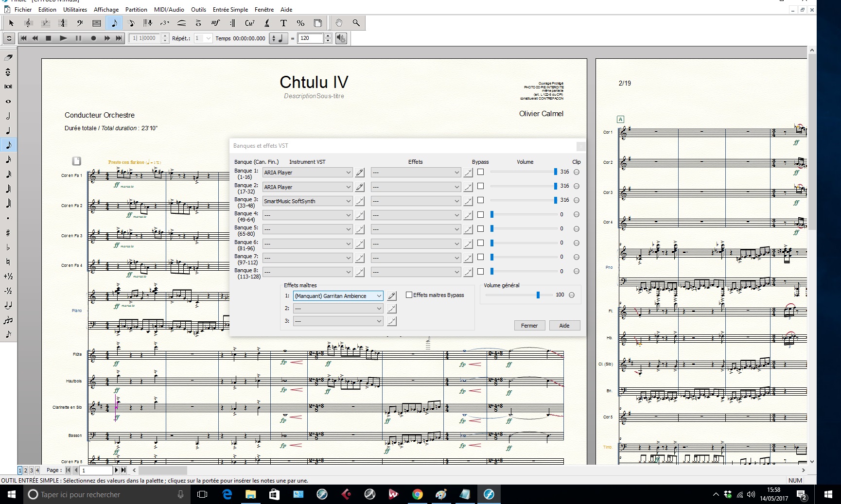Open Banque 3 SmartMusic SoftSynth dropdown

tap(307, 201)
